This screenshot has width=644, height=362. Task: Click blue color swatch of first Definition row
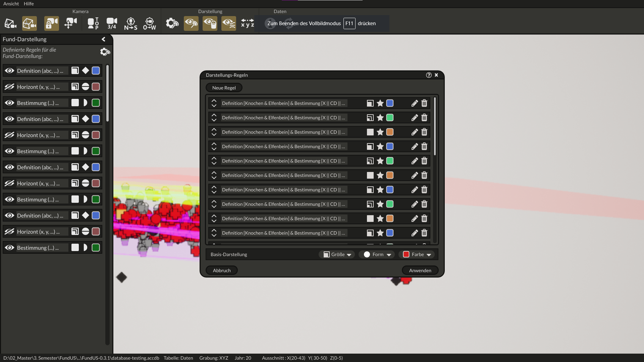(x=96, y=71)
